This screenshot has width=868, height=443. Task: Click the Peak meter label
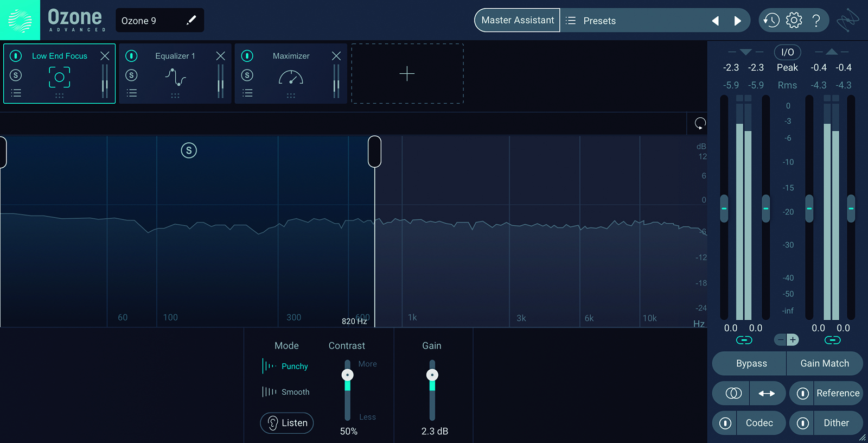pyautogui.click(x=787, y=67)
